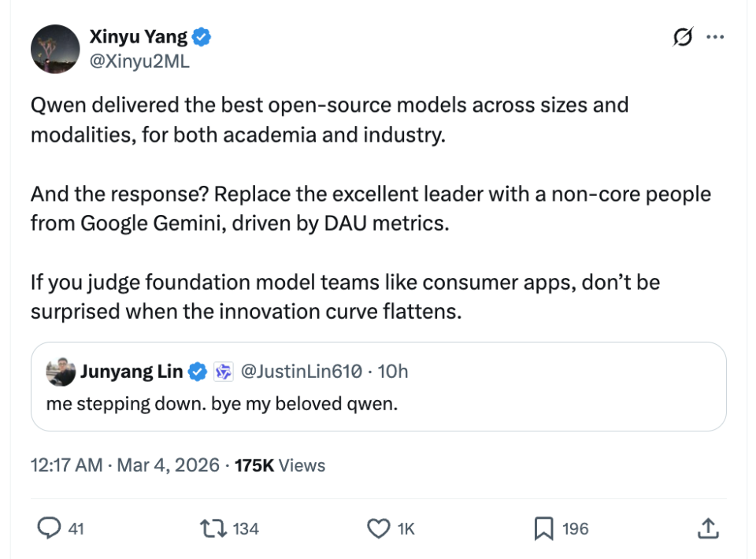Open the quoted tweet 'me stepping down'
756x559 pixels.
[x=378, y=405]
